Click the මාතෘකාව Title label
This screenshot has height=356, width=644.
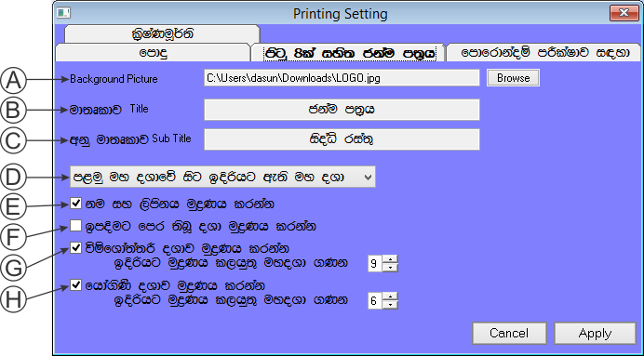point(109,110)
